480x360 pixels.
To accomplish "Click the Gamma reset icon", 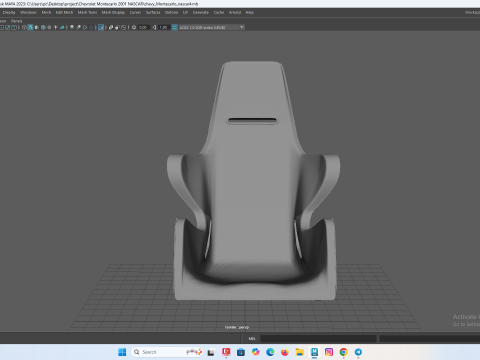I will point(154,27).
